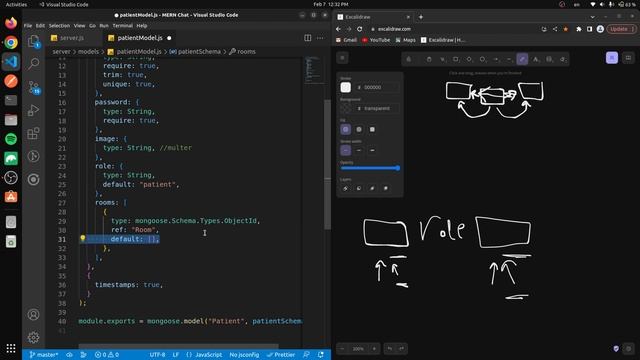The image size is (640, 360).
Task: Undo last action in Excalidraw
Action: click(x=390, y=349)
